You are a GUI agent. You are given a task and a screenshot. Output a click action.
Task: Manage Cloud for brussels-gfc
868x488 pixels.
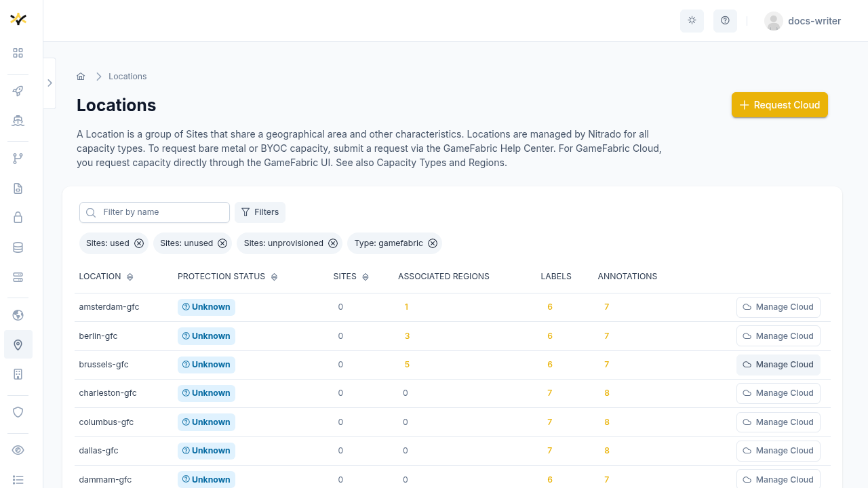[778, 365]
